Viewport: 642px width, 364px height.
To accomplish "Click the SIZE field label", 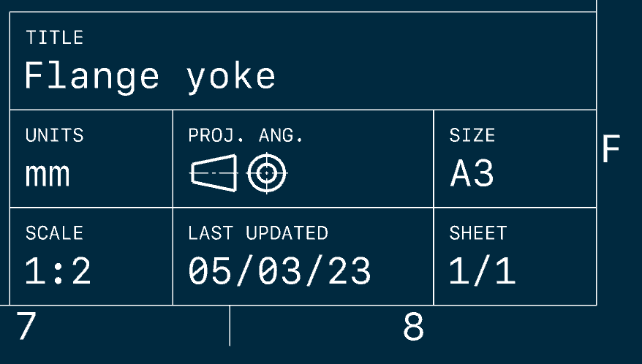I will (x=472, y=135).
